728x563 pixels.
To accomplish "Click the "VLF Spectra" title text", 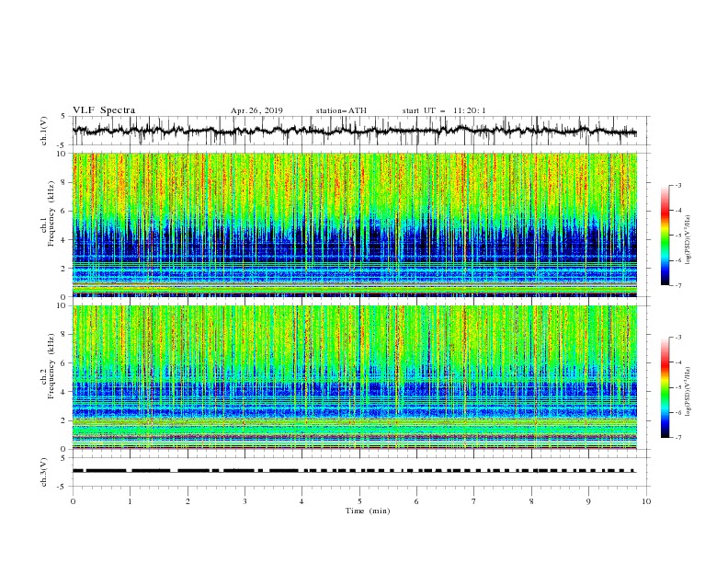I will point(104,110).
